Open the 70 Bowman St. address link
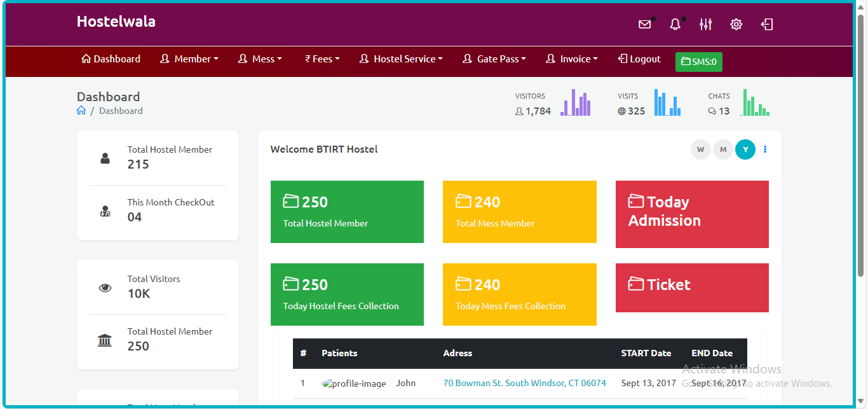868x409 pixels. click(524, 384)
